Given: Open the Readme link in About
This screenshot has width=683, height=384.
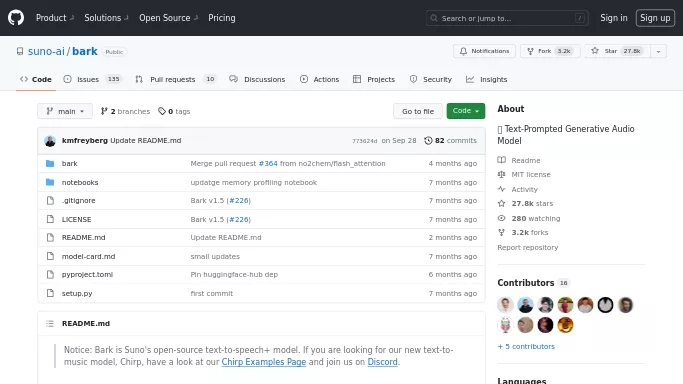Looking at the screenshot, I should (x=519, y=160).
